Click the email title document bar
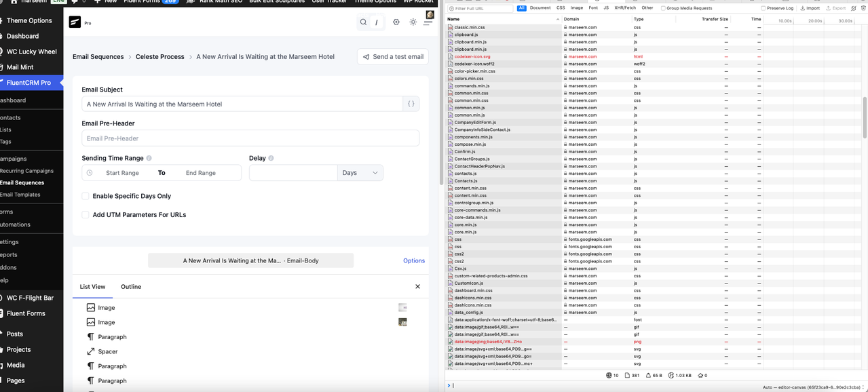The image size is (868, 392). point(250,260)
